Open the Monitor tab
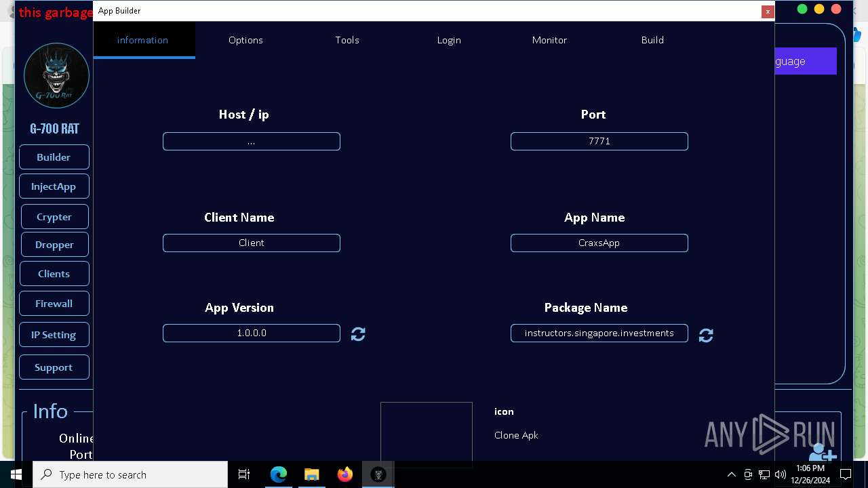The width and height of the screenshot is (868, 488). pyautogui.click(x=549, y=41)
